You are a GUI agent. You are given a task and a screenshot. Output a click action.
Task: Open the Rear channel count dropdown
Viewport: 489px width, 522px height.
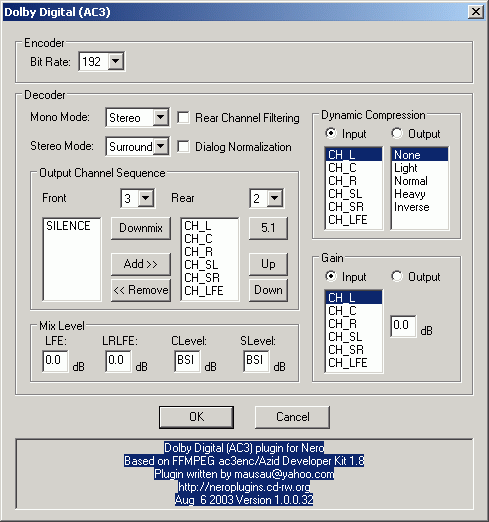point(275,198)
